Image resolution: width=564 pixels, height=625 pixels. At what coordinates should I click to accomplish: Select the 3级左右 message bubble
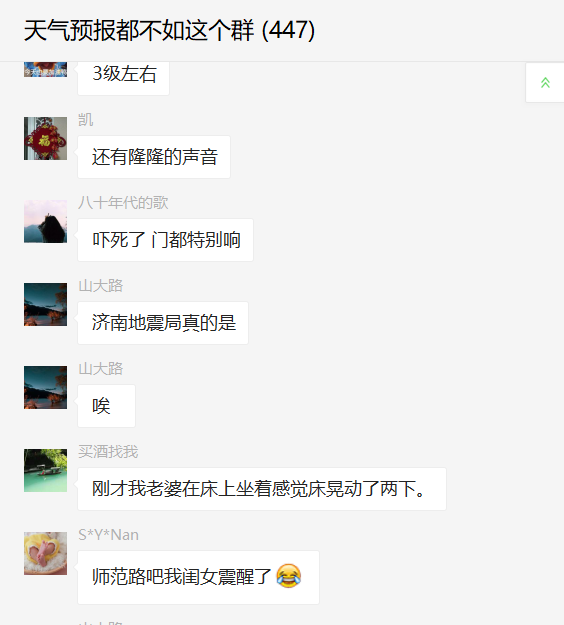[124, 78]
